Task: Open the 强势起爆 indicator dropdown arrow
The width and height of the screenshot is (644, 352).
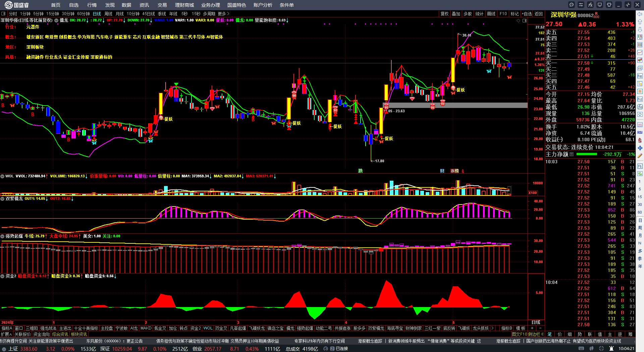Action: (2, 236)
